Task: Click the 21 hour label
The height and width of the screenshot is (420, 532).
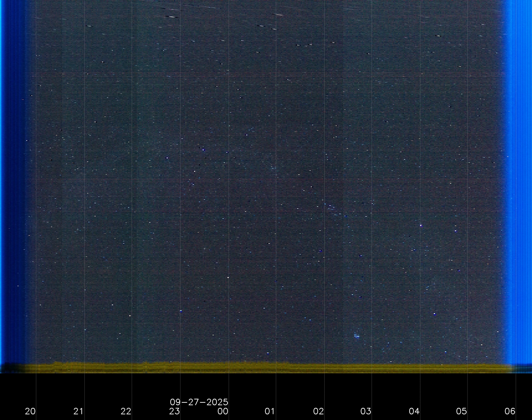Action: [x=78, y=411]
